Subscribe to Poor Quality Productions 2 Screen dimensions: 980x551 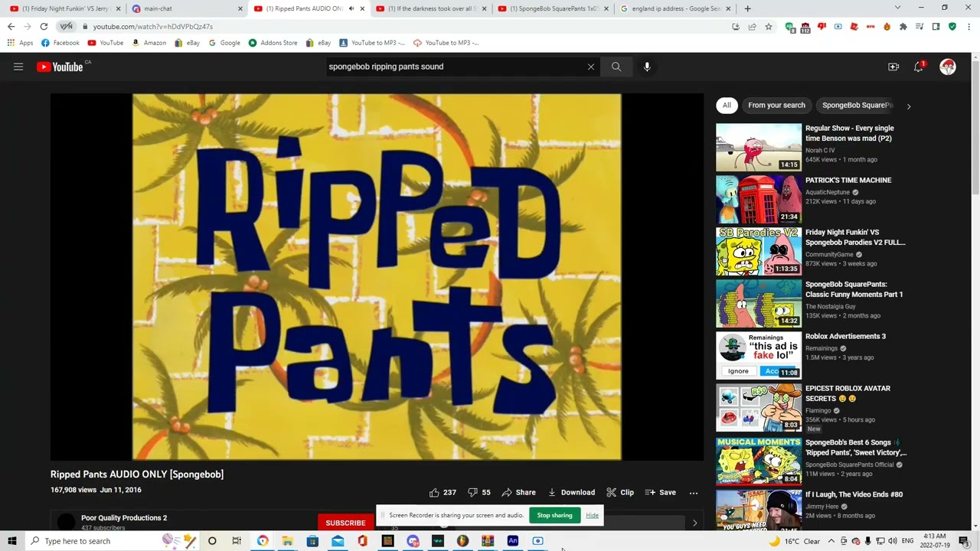tap(345, 523)
